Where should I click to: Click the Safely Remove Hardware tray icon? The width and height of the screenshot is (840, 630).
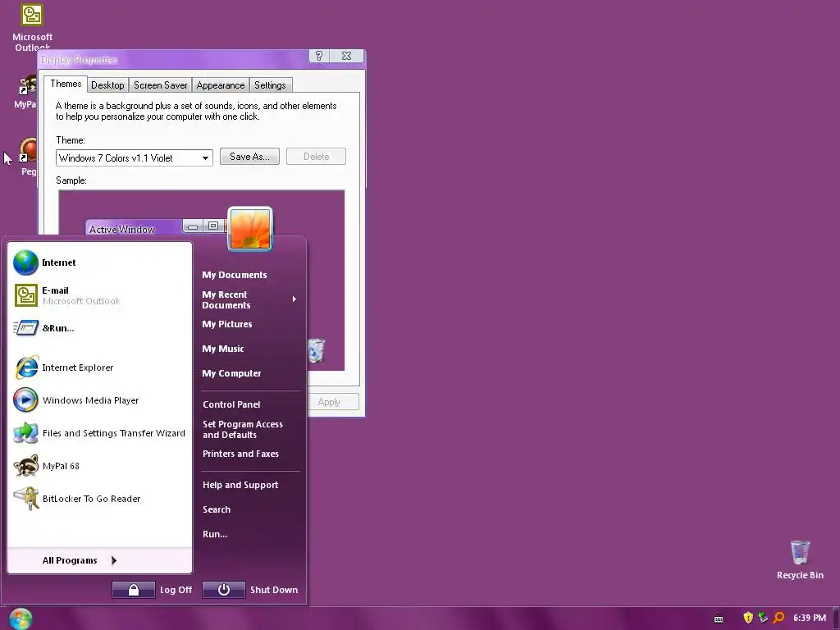[763, 618]
